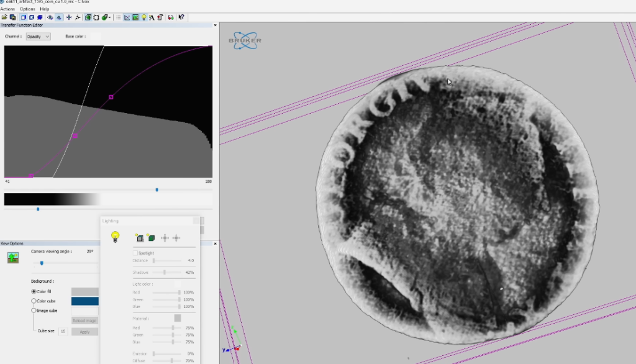636x364 pixels.
Task: Enable the Spotlight checkbox
Action: 135,253
